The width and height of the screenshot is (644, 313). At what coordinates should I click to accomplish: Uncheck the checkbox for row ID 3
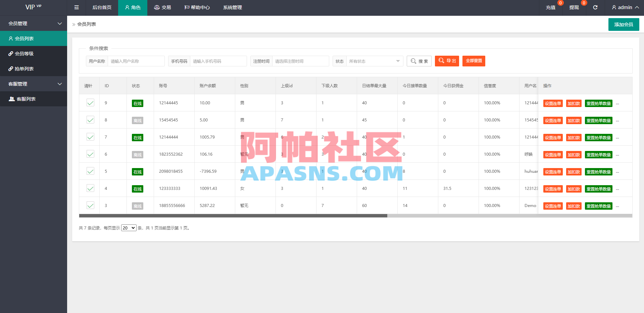(90, 205)
